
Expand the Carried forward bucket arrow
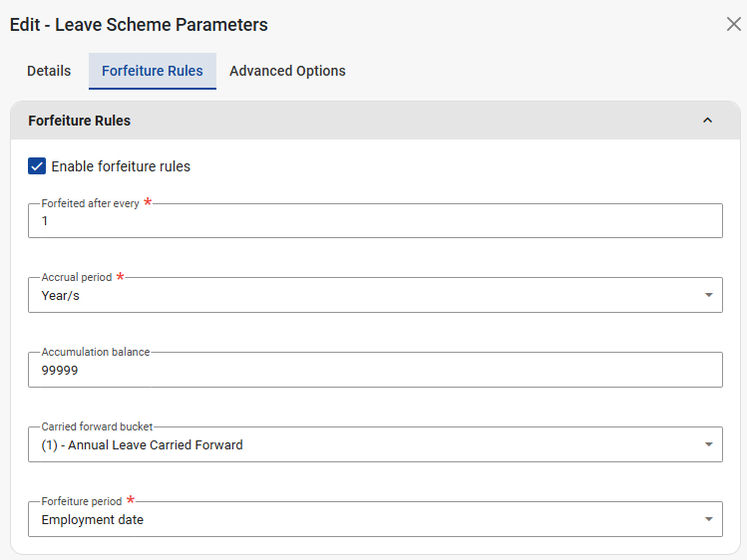[x=708, y=444]
